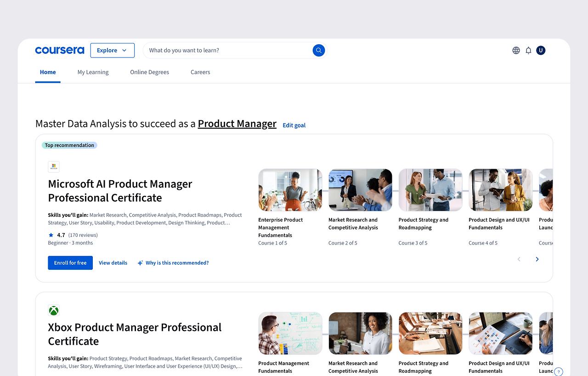The image size is (588, 376).
Task: Switch to My Learning tab
Action: coord(93,72)
